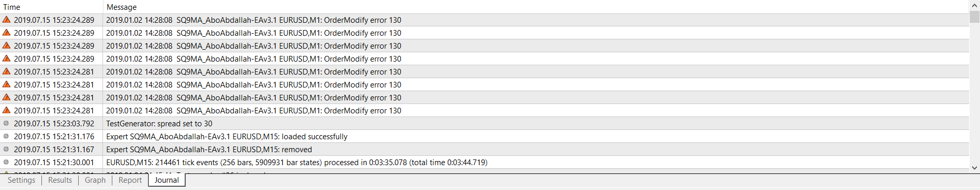Select the 'EURUSD,M15: removed' log line
The width and height of the screenshot is (980, 190).
[x=209, y=149]
